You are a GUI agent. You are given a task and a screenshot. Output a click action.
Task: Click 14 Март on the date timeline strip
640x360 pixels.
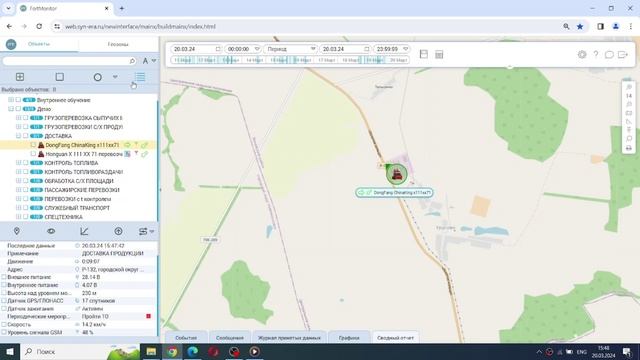pos(254,60)
